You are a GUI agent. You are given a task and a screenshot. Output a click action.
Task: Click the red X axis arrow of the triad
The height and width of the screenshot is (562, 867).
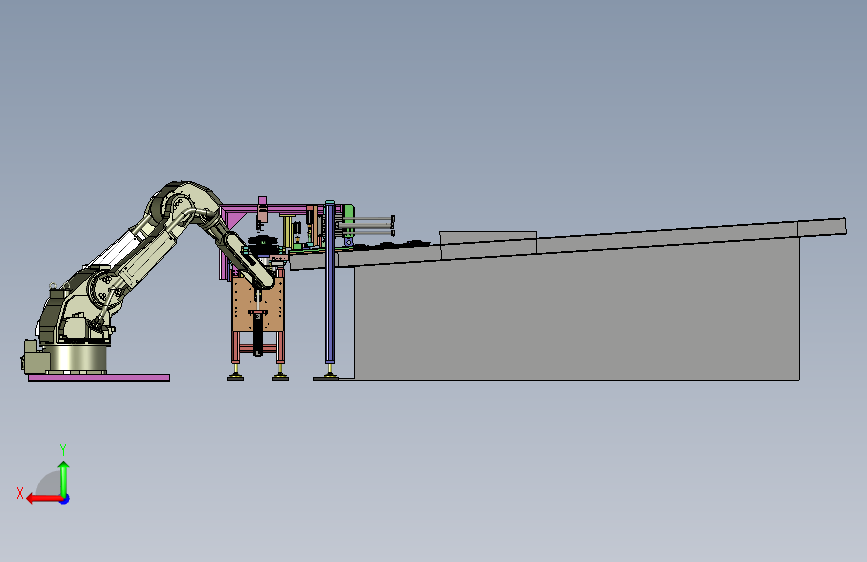tap(43, 499)
